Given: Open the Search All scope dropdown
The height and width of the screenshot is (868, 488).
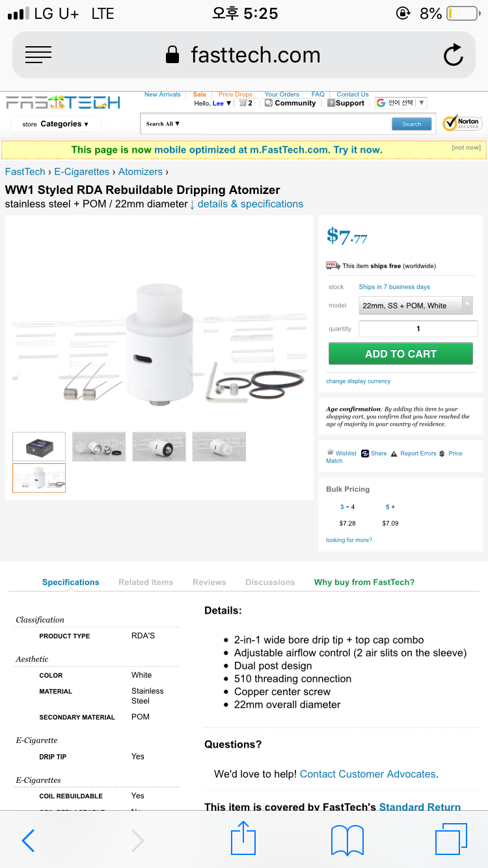Looking at the screenshot, I should (x=163, y=124).
